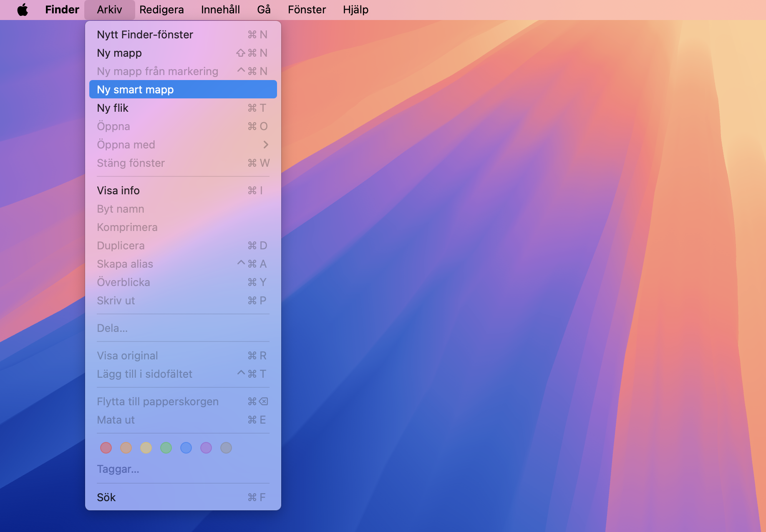Apply the yellow tag color
The image size is (766, 532).
tap(146, 448)
